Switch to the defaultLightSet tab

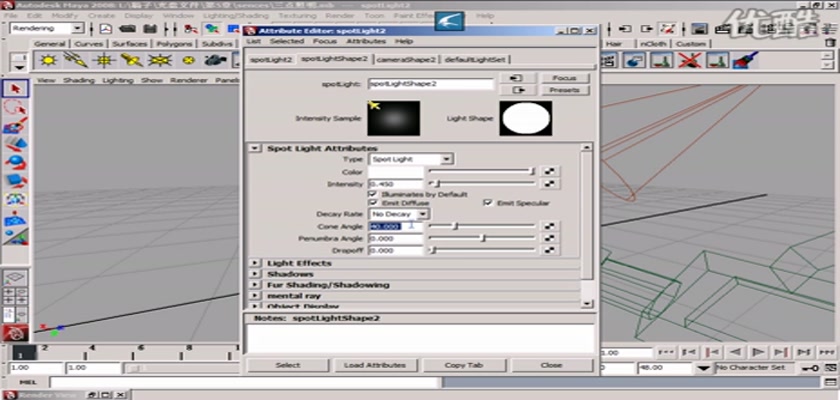coord(474,60)
